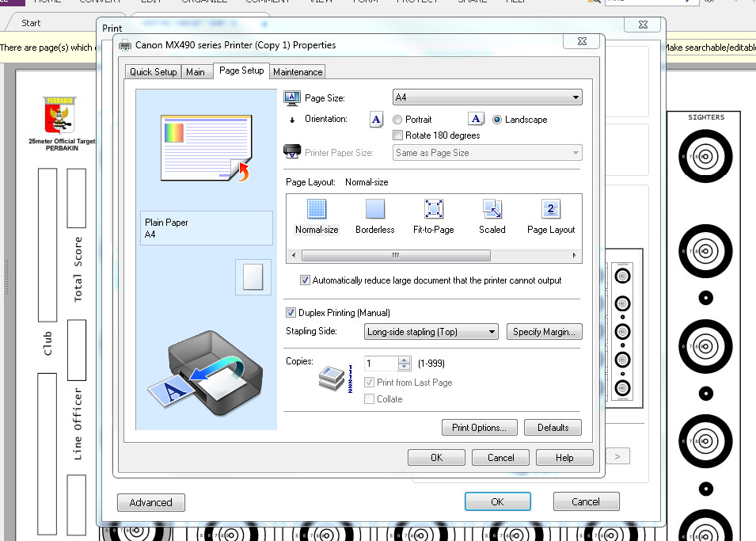
Task: Click the next page arrow in Print preview
Action: point(617,456)
